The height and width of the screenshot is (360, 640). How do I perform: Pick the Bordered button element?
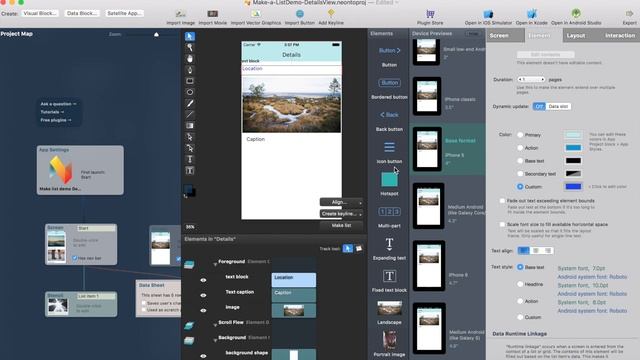pos(389,83)
